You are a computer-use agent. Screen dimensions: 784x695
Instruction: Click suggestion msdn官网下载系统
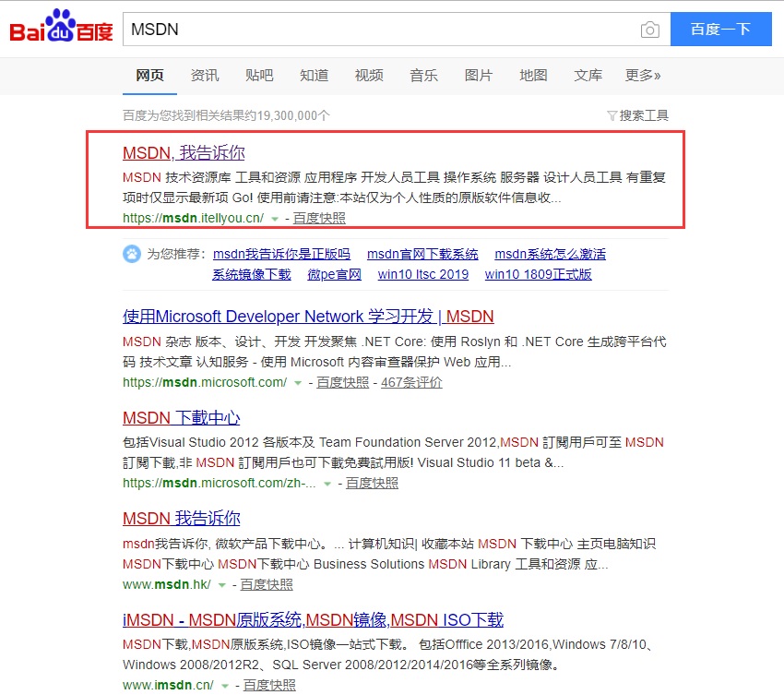[422, 254]
